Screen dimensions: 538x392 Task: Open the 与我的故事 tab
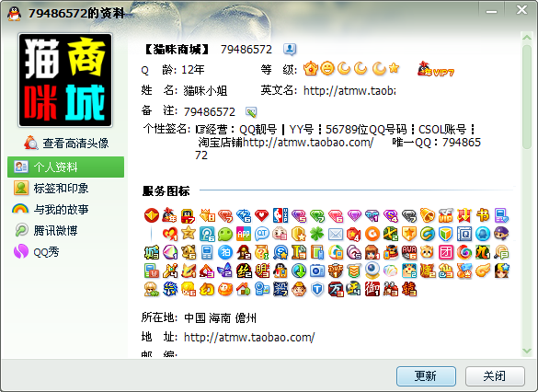point(61,209)
